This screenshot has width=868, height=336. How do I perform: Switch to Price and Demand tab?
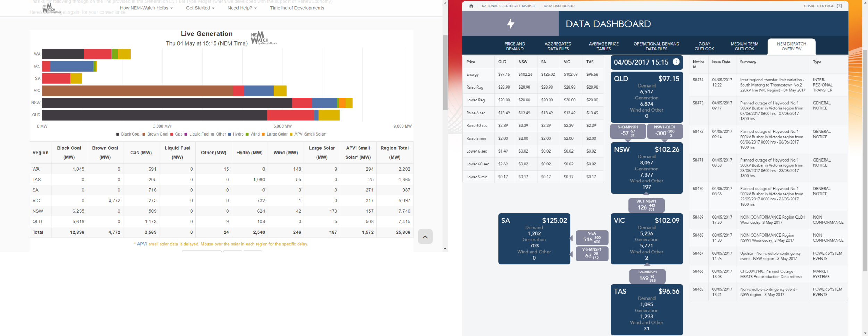[515, 46]
